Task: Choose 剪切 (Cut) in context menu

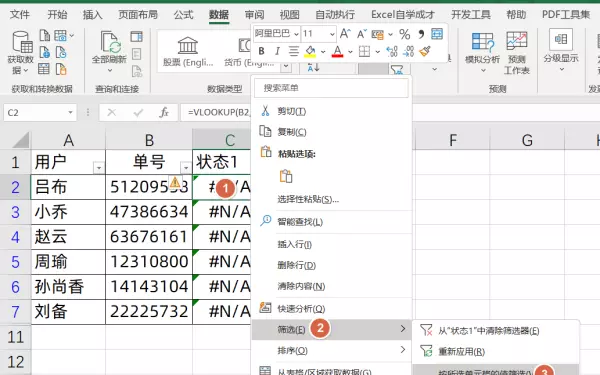Action: (x=331, y=111)
